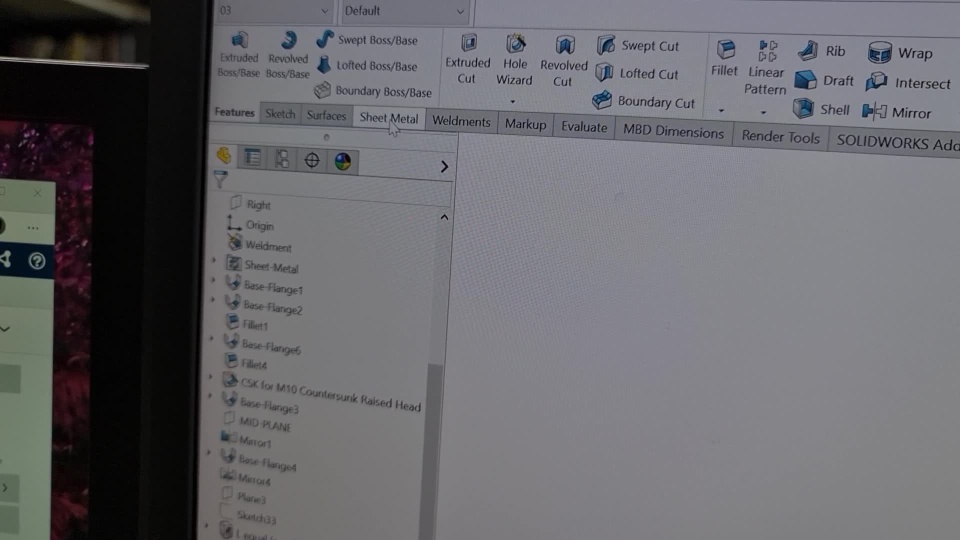Select the Linear Pattern tool
The width and height of the screenshot is (960, 540).
(x=765, y=68)
